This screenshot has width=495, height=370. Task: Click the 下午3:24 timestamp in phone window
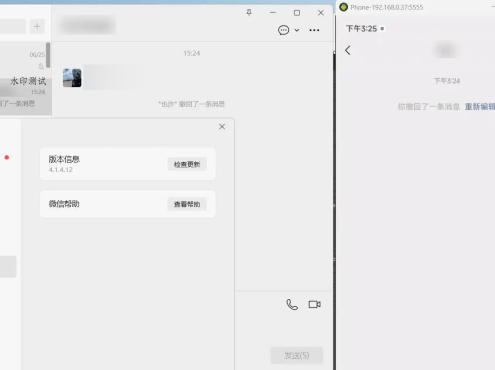click(x=447, y=81)
